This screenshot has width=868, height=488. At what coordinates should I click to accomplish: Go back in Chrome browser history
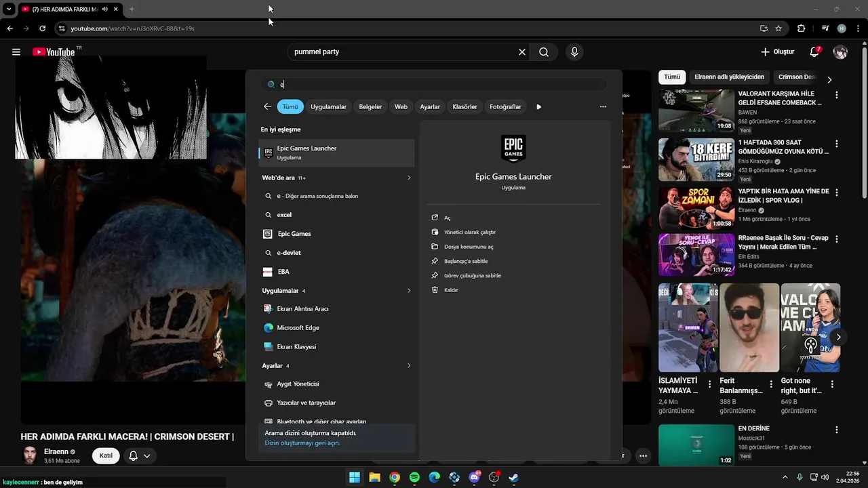pos(9,28)
